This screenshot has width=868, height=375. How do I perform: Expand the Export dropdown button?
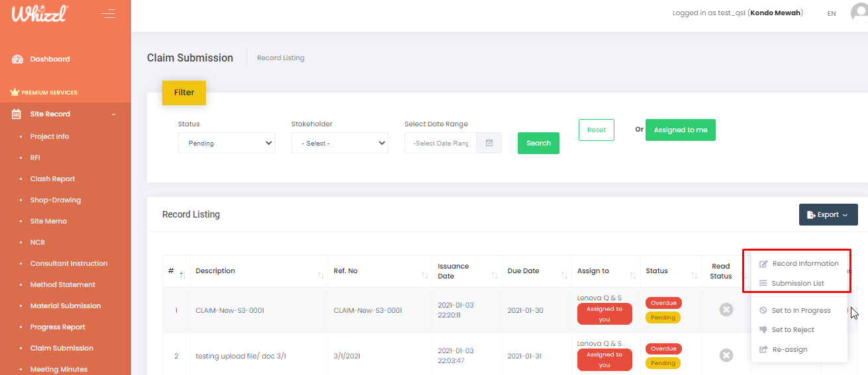coord(828,214)
